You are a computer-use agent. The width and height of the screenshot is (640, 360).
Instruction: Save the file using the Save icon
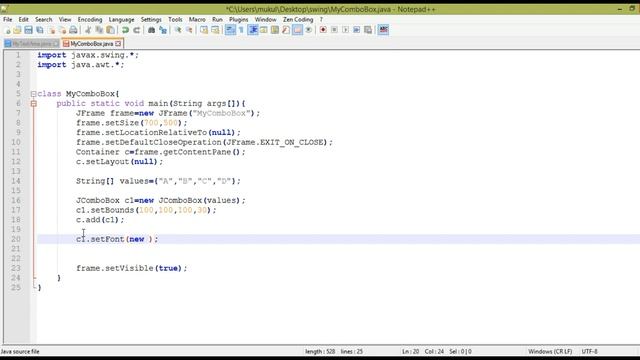point(28,30)
